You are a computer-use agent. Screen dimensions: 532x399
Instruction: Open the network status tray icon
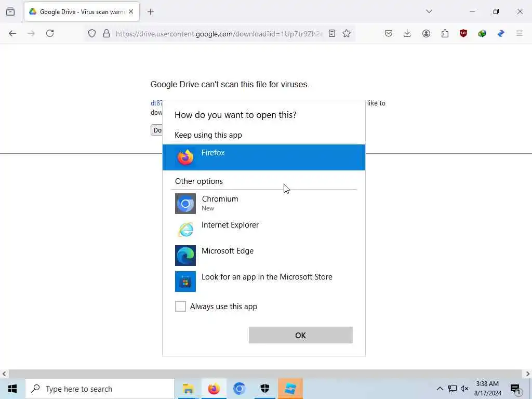coord(453,389)
